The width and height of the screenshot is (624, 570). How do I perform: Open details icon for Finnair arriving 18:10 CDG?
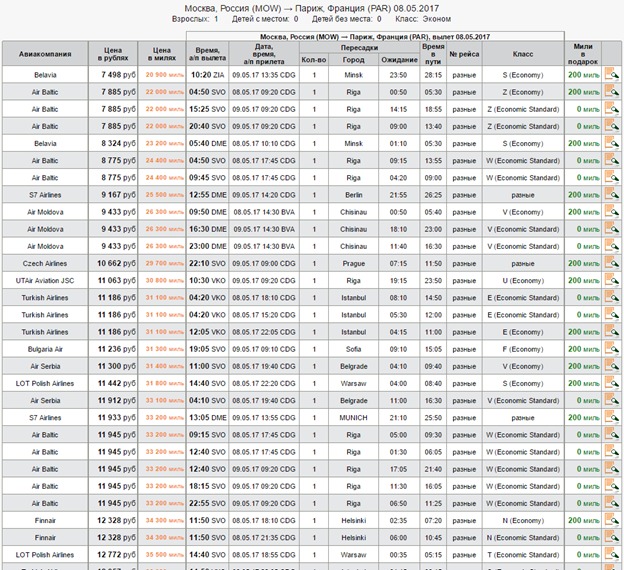[612, 519]
